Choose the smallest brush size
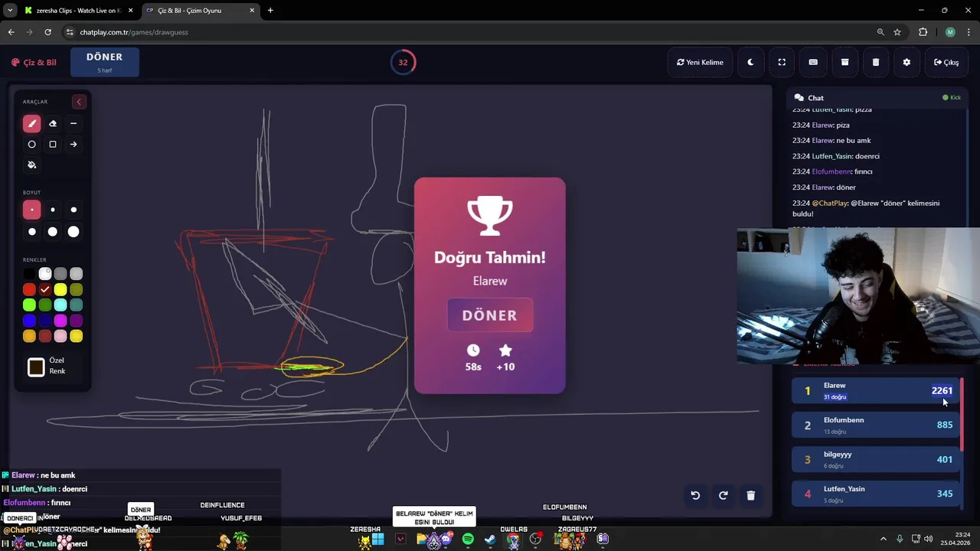 [x=31, y=210]
